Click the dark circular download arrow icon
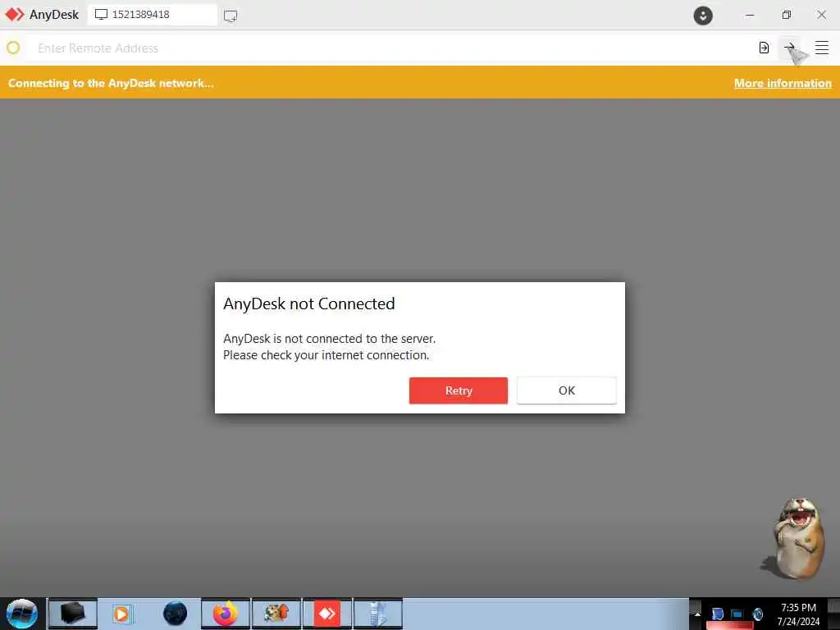The width and height of the screenshot is (840, 630). pyautogui.click(x=703, y=15)
